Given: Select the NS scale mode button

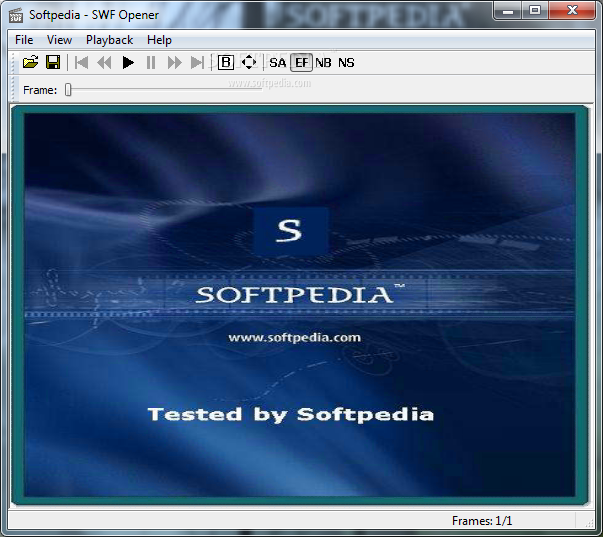Looking at the screenshot, I should [x=346, y=62].
